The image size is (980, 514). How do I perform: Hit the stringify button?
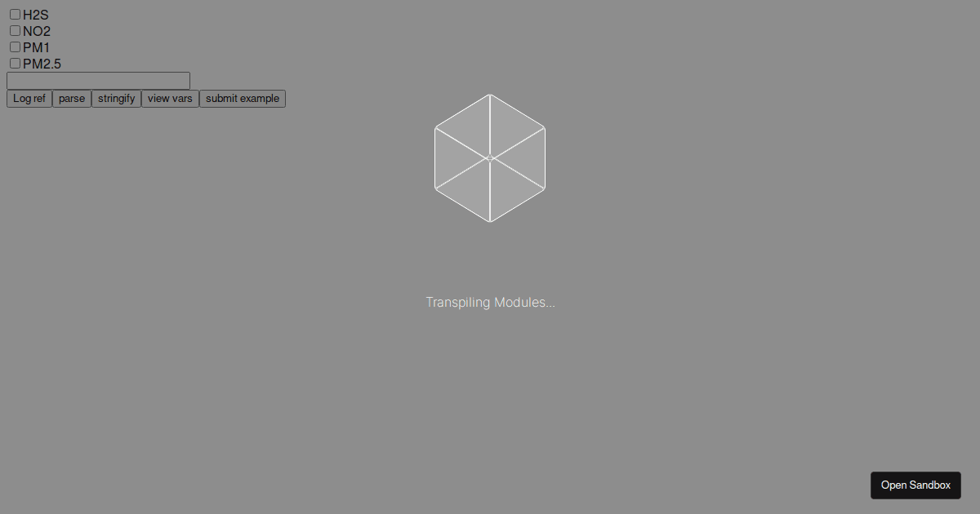[116, 99]
